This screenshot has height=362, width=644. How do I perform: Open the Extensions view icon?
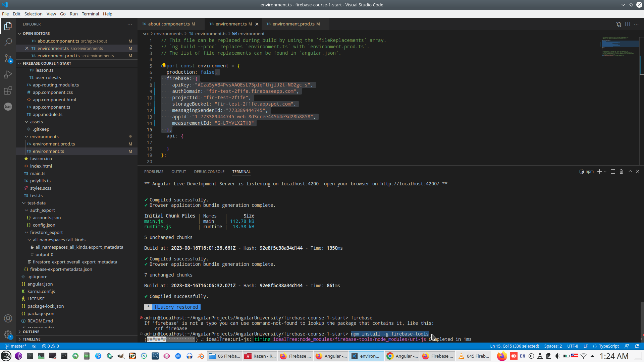[8, 90]
